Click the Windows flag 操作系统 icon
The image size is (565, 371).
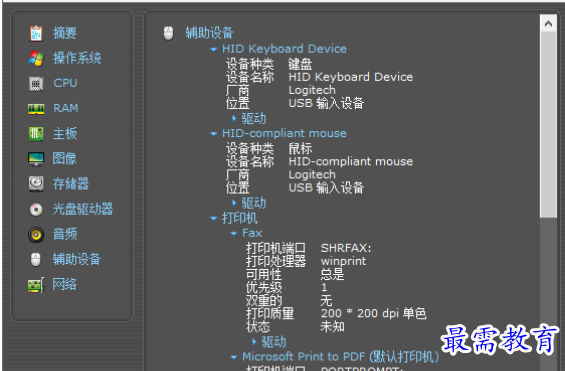tap(36, 58)
